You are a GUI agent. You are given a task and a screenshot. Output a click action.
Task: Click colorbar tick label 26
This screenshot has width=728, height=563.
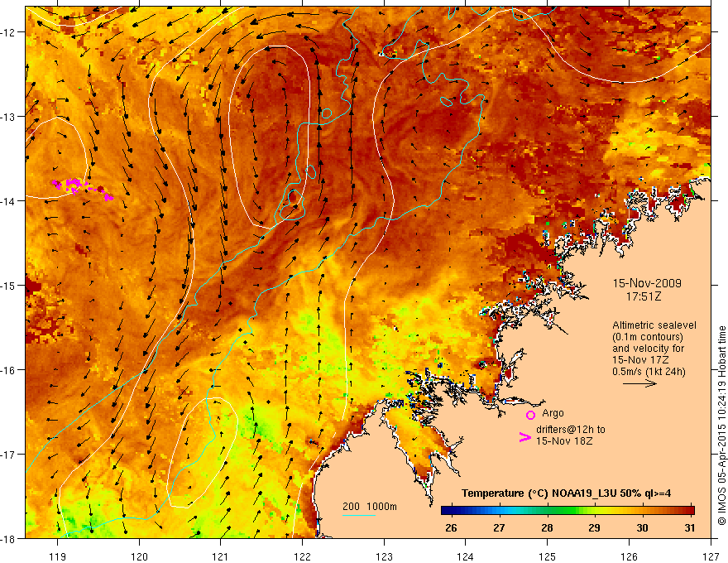451,528
